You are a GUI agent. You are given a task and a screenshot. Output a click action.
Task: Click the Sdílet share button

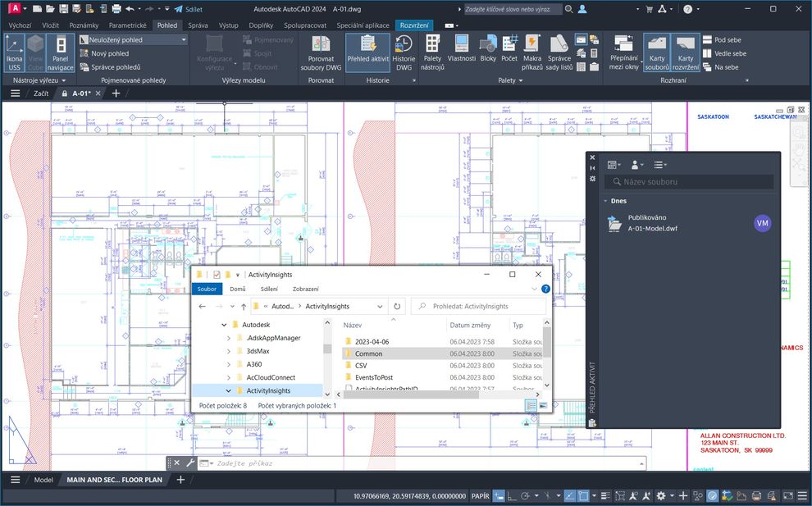189,9
